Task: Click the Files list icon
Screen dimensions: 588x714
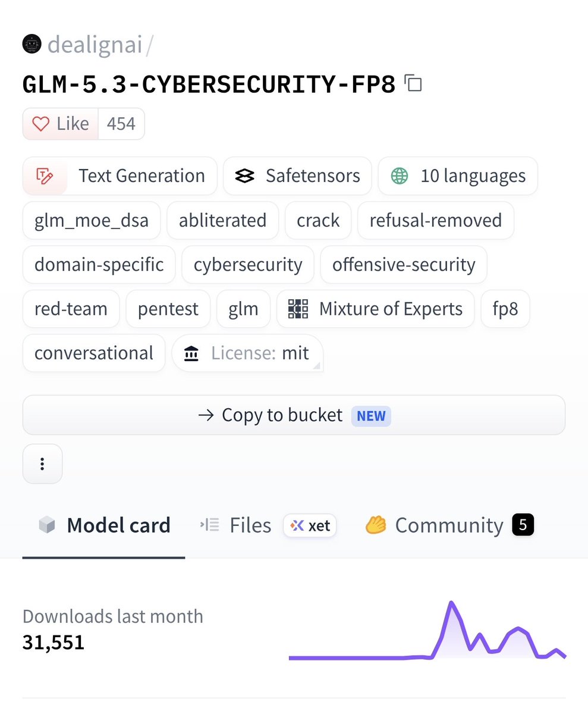Action: [209, 525]
